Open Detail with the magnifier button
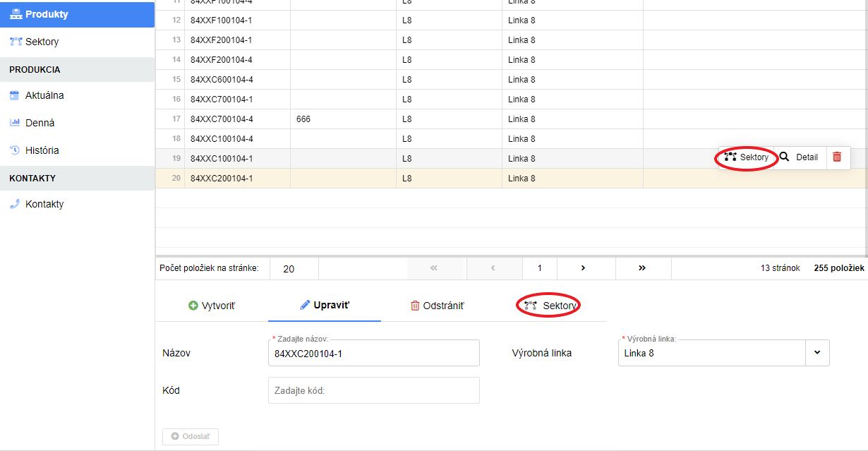The height and width of the screenshot is (451, 868). (800, 157)
